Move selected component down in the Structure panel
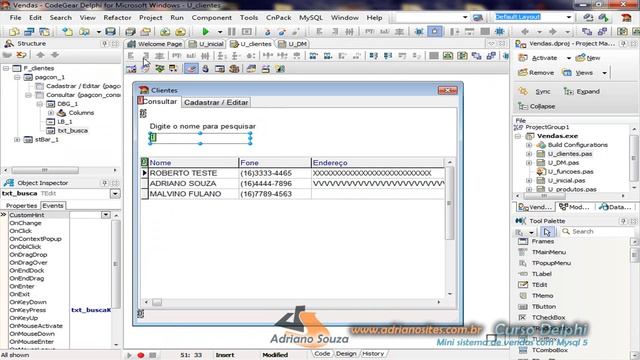The height and width of the screenshot is (360, 640). [55, 55]
